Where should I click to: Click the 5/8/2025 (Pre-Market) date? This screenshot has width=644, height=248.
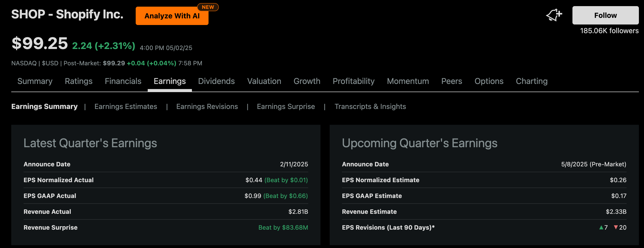[x=594, y=164]
